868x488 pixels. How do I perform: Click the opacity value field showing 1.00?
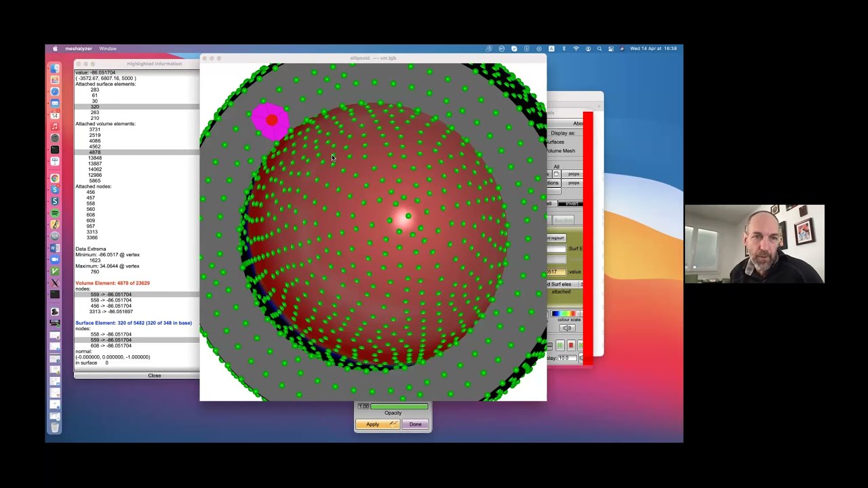pyautogui.click(x=363, y=407)
